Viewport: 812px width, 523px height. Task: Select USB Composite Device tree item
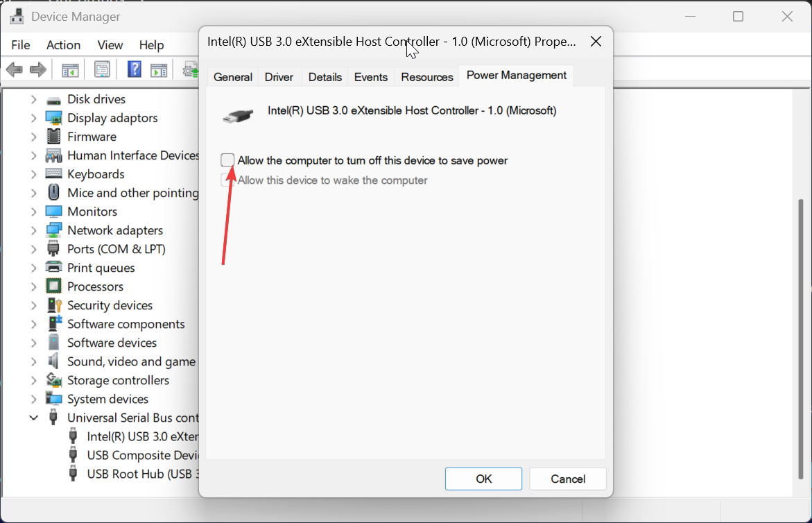[142, 455]
